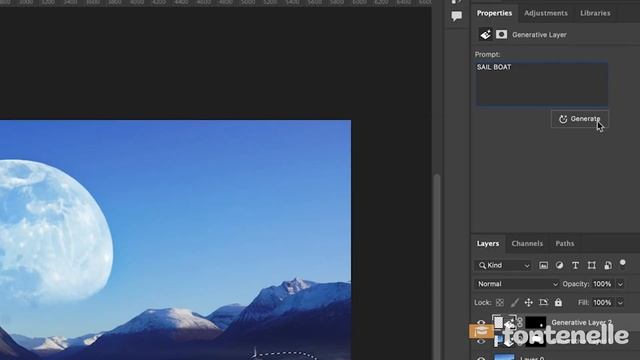Image resolution: width=640 pixels, height=360 pixels.
Task: Toggle lock transparent pixels
Action: click(500, 302)
